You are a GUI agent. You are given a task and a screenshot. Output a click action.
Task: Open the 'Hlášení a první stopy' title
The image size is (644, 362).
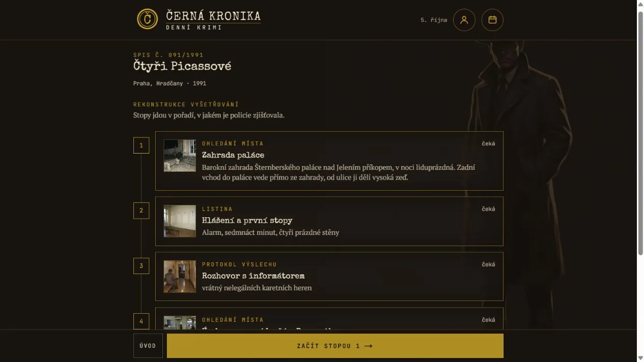[247, 221]
